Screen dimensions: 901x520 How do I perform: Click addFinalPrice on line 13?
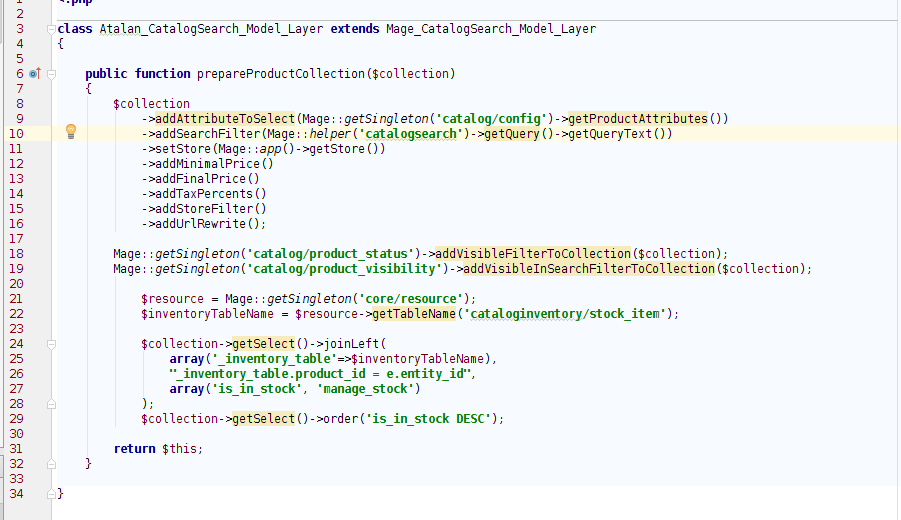201,178
